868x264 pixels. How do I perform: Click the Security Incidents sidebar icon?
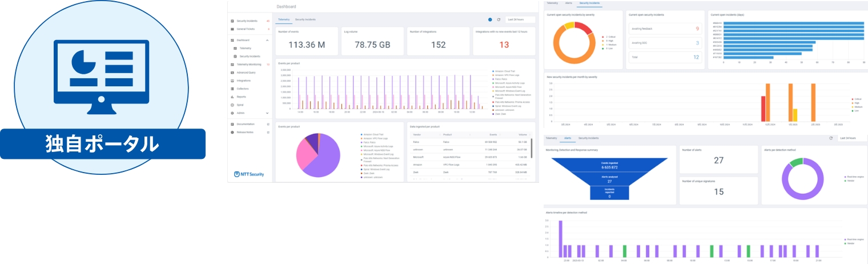pyautogui.click(x=232, y=21)
